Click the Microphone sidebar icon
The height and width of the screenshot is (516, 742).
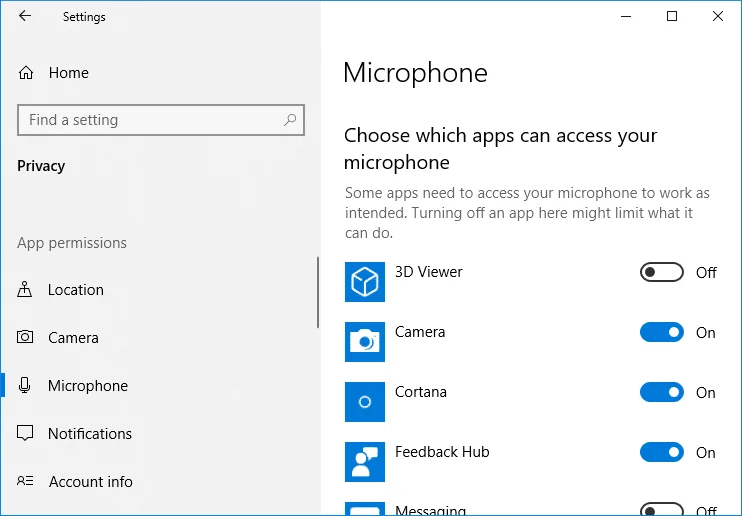(x=25, y=385)
